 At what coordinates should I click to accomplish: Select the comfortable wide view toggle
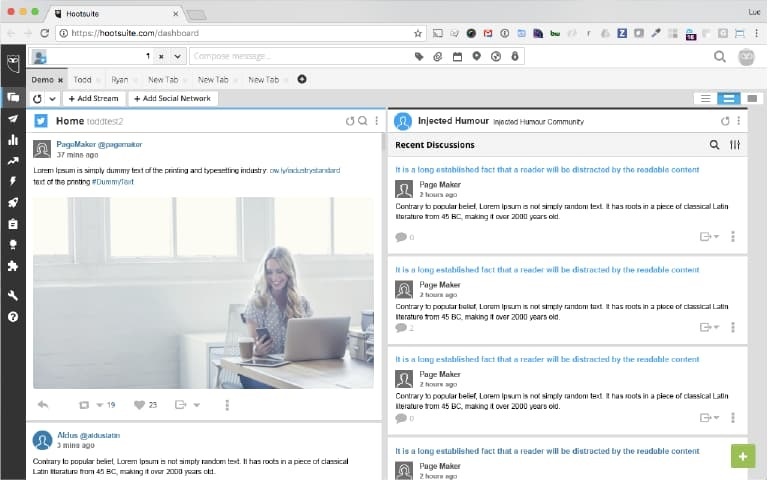751,98
